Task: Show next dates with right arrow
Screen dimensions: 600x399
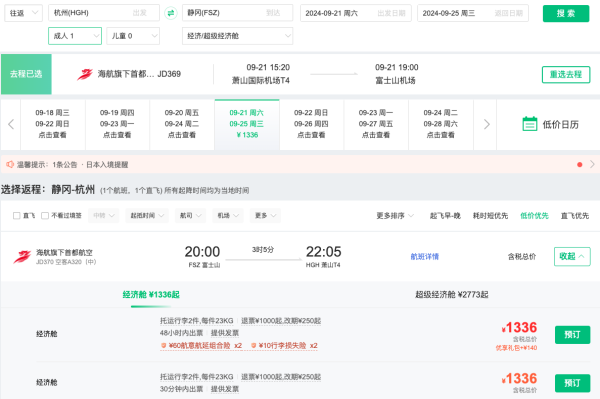Action: (486, 124)
